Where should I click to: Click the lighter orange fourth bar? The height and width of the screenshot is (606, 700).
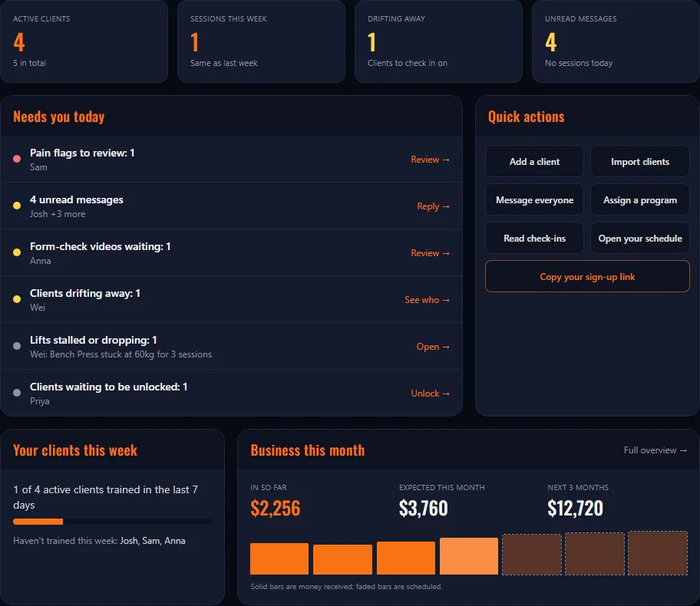coord(469,556)
